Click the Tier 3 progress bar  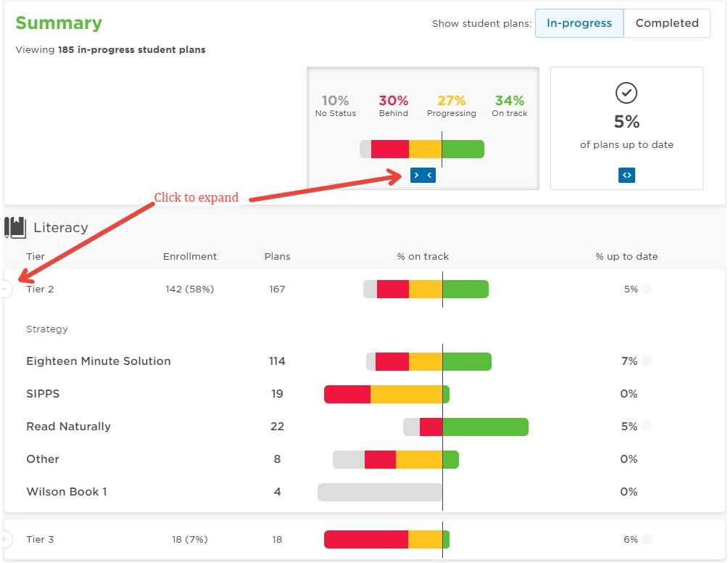pos(386,539)
